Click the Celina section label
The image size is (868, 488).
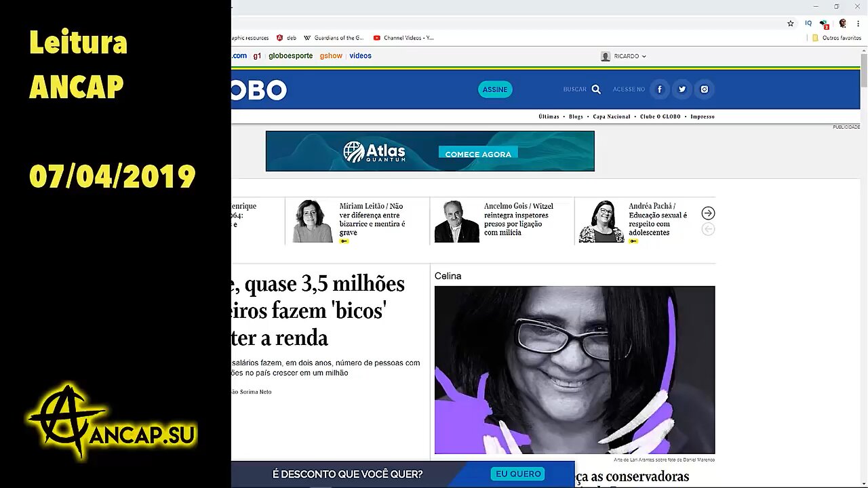[448, 276]
